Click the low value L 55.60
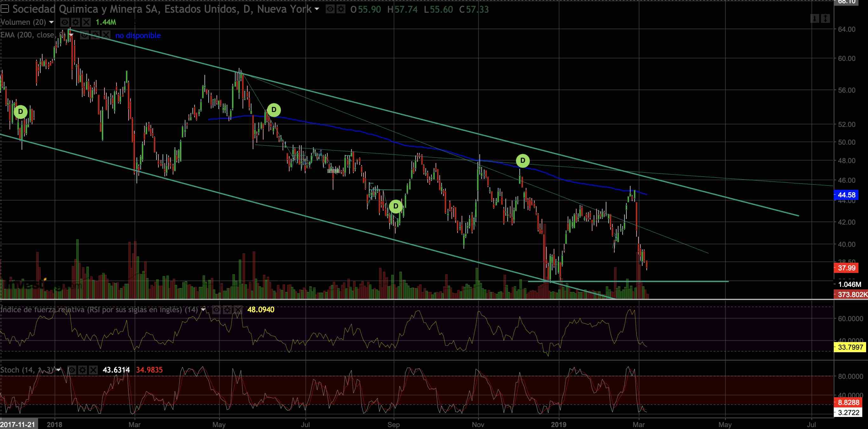 point(438,10)
